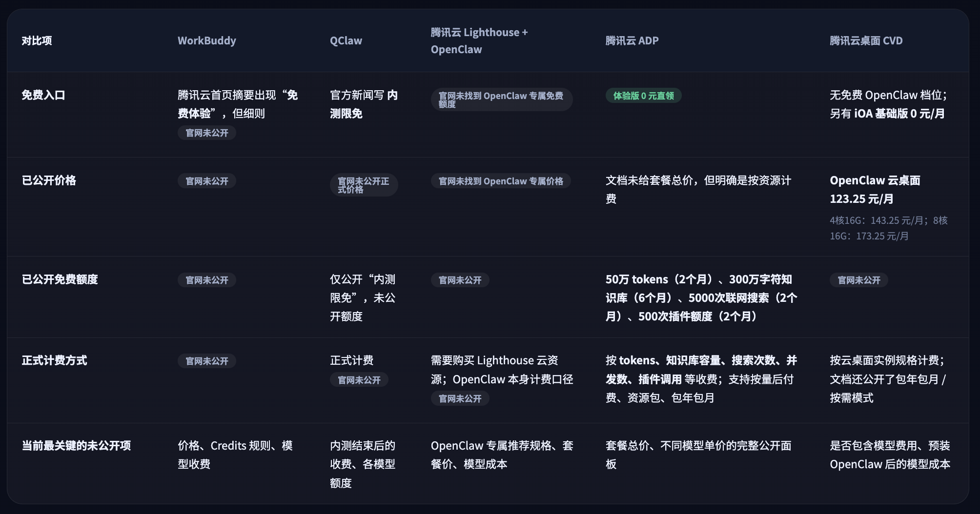Click the "对比项" header cell
The image size is (980, 514).
[37, 40]
